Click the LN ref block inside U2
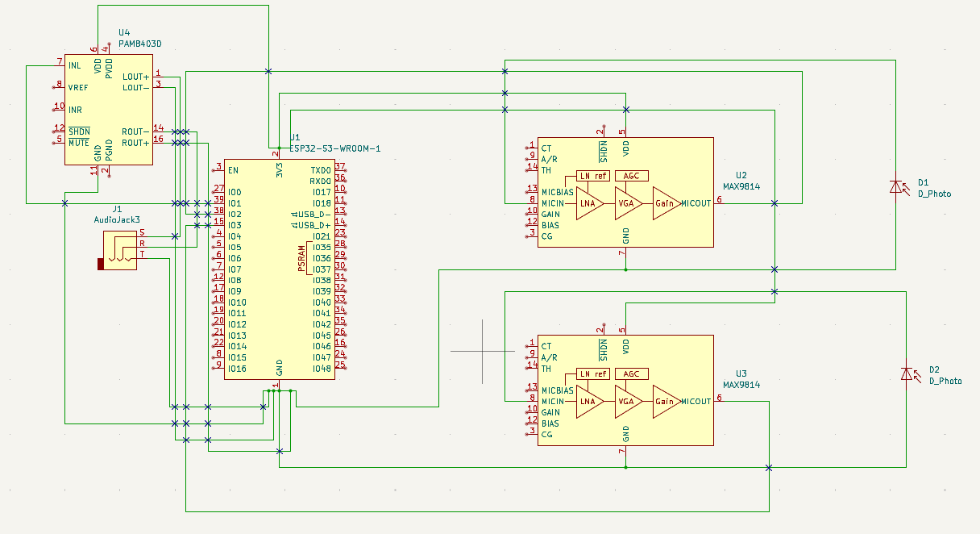This screenshot has height=534, width=980. coord(593,176)
